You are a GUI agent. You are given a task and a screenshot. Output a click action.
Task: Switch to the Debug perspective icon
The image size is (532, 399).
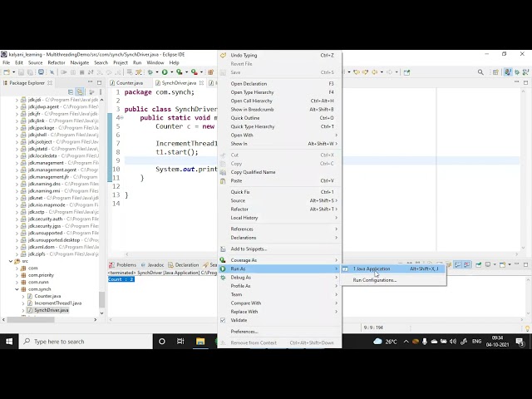coord(517,72)
